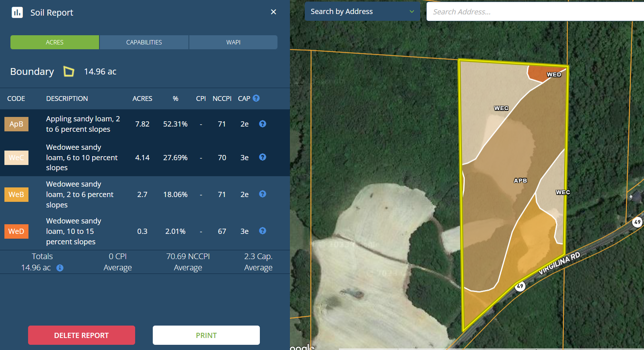Click the Totals acreage info icon
This screenshot has width=644, height=350.
[60, 268]
